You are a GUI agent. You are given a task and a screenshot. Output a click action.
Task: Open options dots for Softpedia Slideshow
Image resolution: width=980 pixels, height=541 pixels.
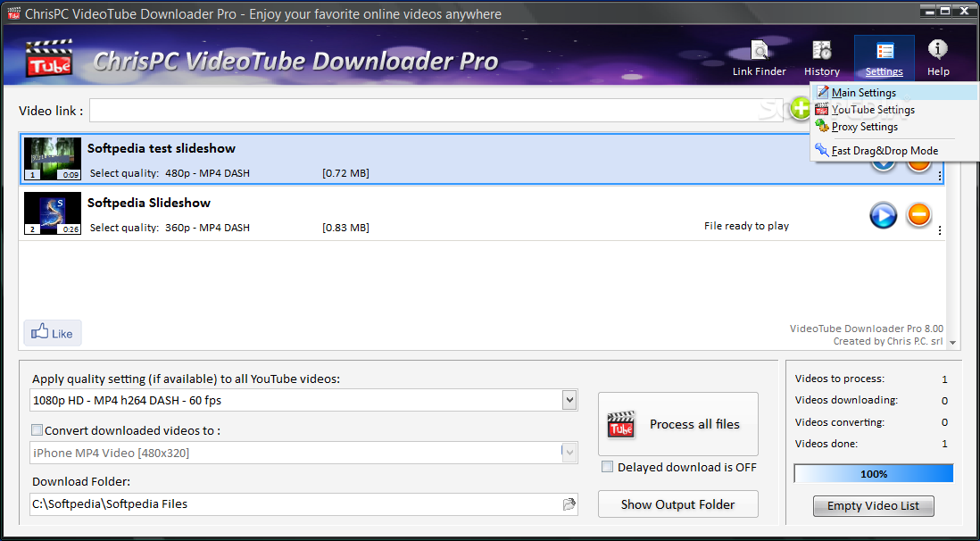[940, 231]
